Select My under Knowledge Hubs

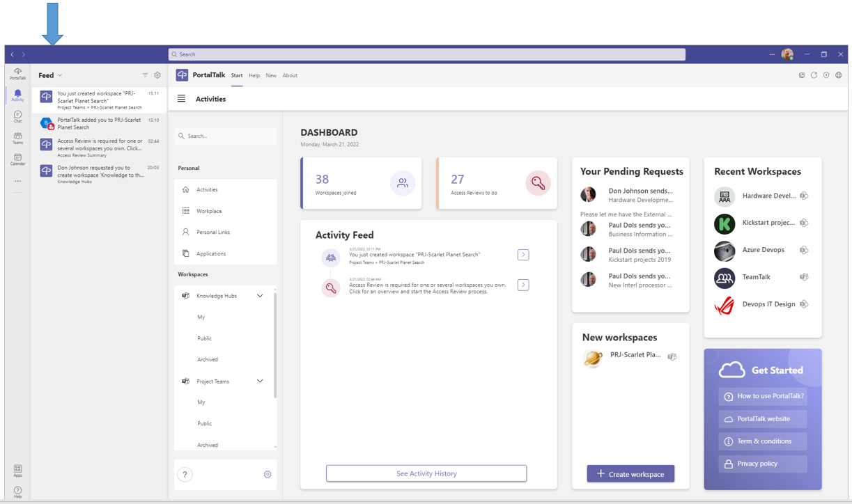pos(201,317)
